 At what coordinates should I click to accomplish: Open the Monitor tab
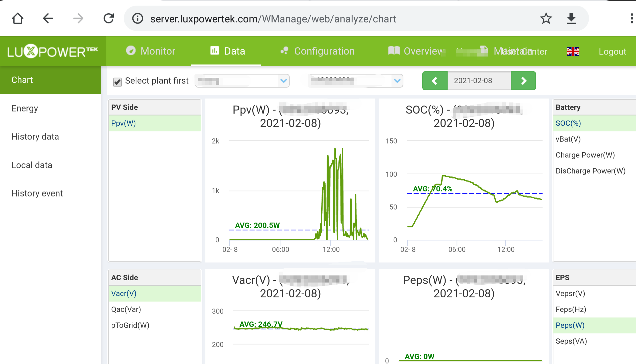pyautogui.click(x=151, y=51)
